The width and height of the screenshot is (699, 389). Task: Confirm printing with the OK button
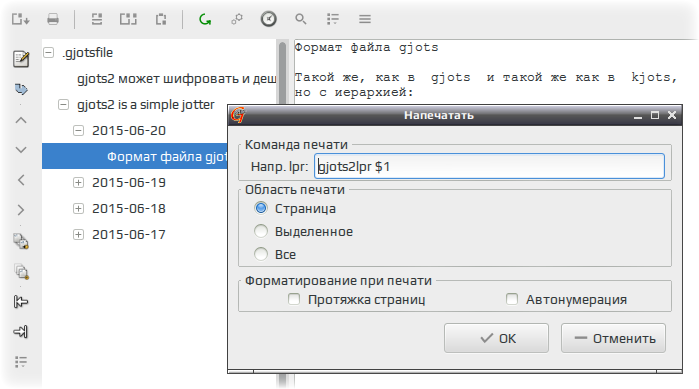coord(496,338)
